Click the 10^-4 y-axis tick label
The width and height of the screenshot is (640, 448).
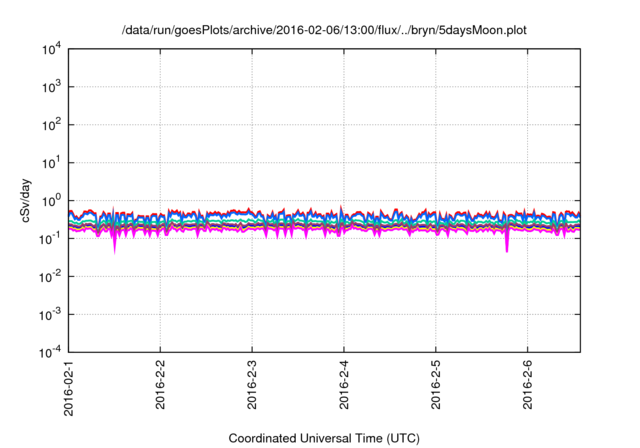[x=50, y=352]
